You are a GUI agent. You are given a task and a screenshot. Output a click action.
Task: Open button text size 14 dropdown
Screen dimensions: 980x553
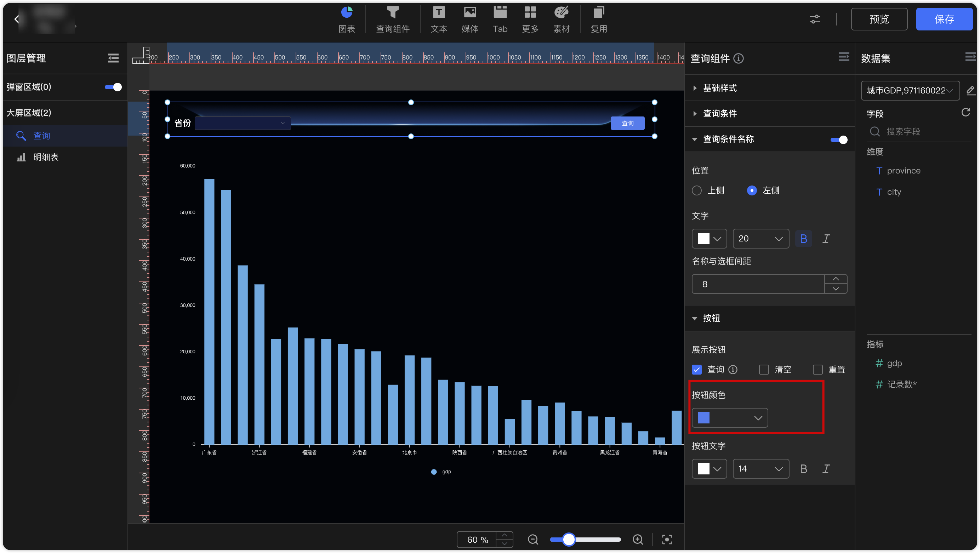click(760, 469)
